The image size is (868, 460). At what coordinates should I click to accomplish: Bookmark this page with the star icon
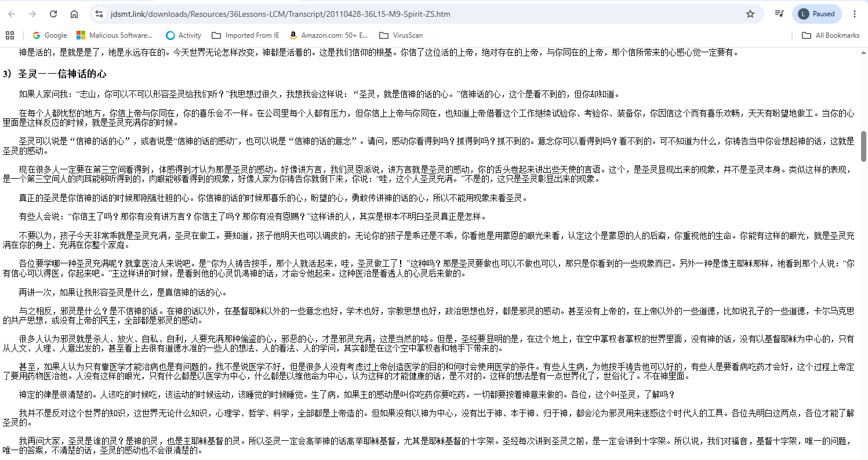click(750, 14)
